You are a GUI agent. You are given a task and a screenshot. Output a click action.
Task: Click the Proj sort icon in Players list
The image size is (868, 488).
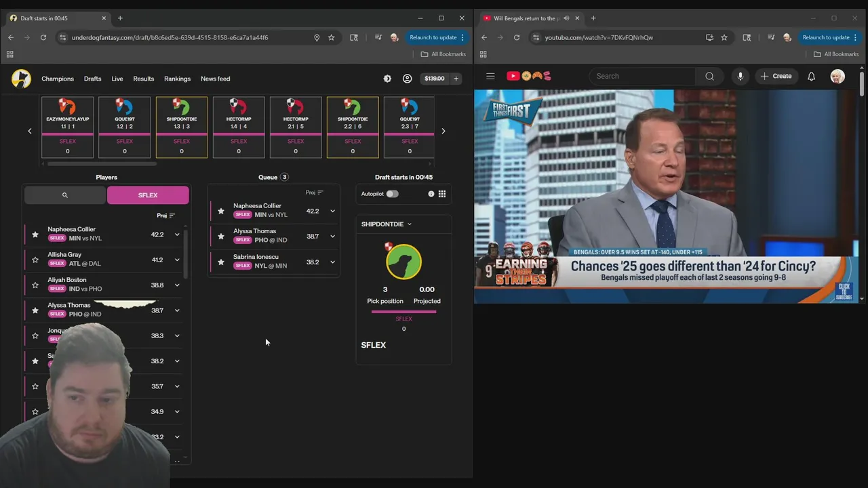(x=172, y=216)
